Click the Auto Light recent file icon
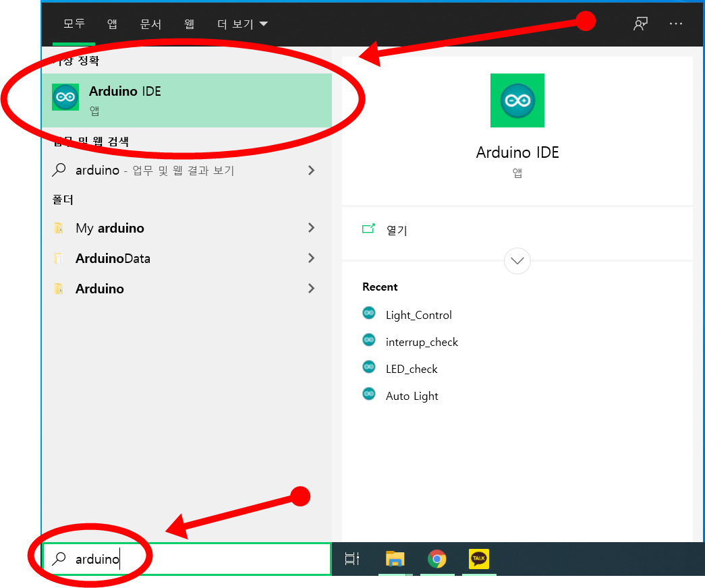Screen dimensions: 705x588 pos(369,394)
